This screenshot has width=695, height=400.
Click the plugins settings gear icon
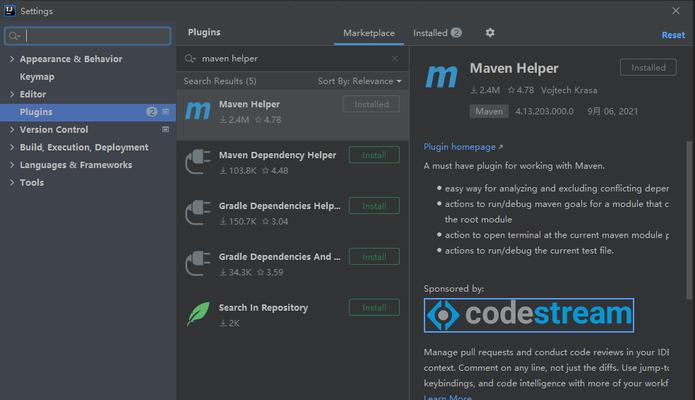tap(490, 32)
